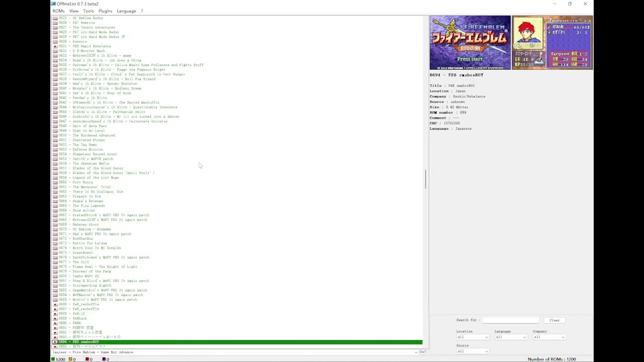Click the USA flag icon beside OC Emblem Redux

pos(55,18)
